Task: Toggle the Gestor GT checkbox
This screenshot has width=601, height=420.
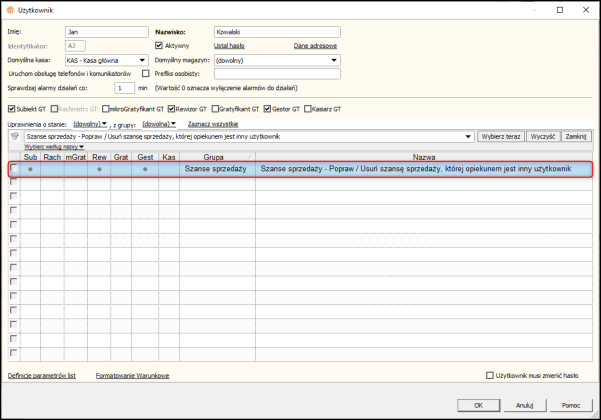Action: (267, 109)
